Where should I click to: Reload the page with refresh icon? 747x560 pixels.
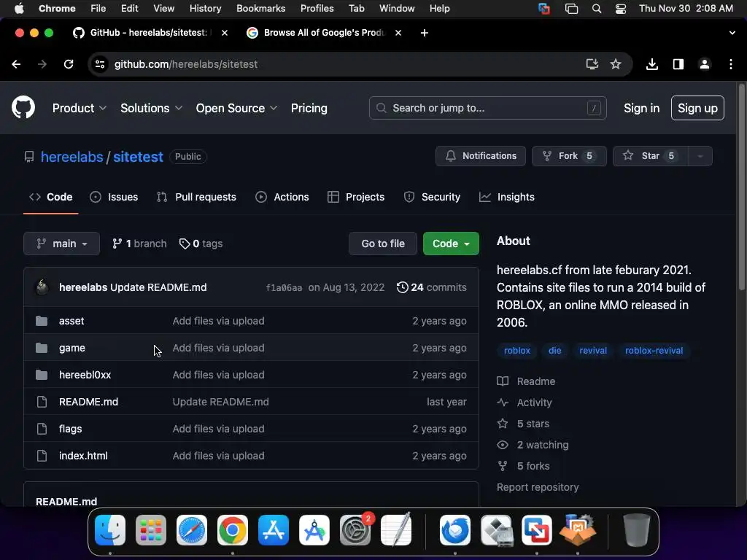69,64
